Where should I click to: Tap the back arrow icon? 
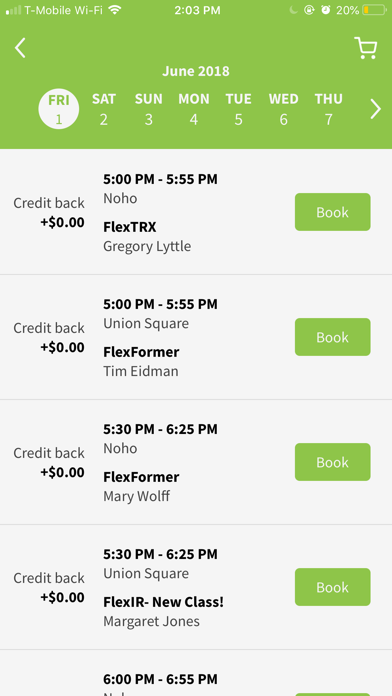(x=20, y=47)
